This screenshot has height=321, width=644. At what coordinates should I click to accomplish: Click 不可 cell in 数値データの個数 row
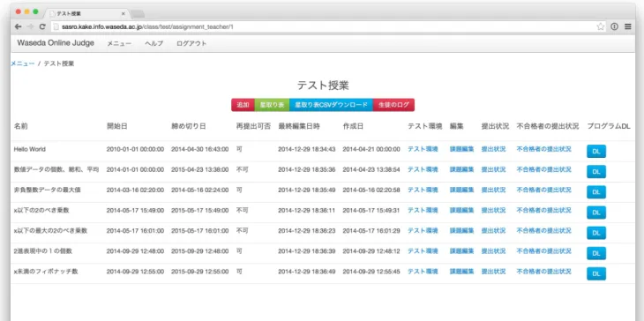pos(243,169)
